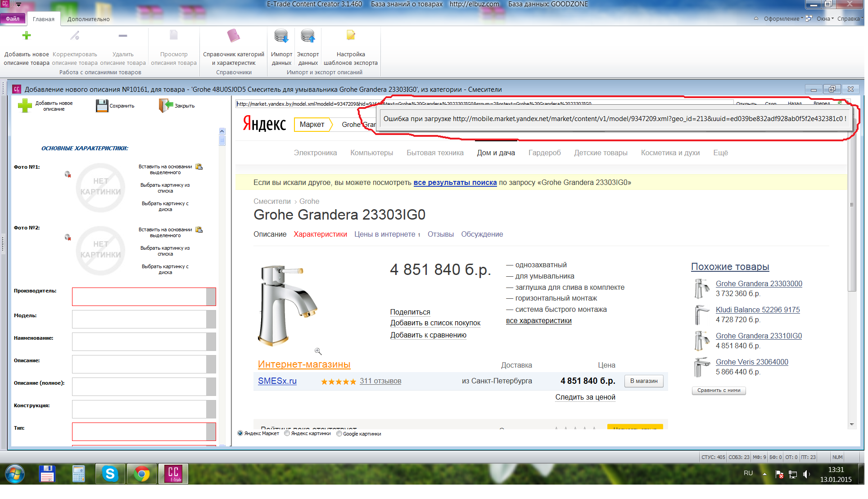Open the SMESx.ru store link
The height and width of the screenshot is (499, 868).
(277, 381)
